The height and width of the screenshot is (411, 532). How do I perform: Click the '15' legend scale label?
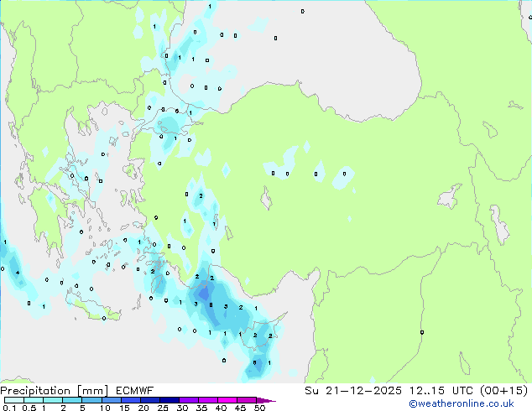pyautogui.click(x=124, y=408)
